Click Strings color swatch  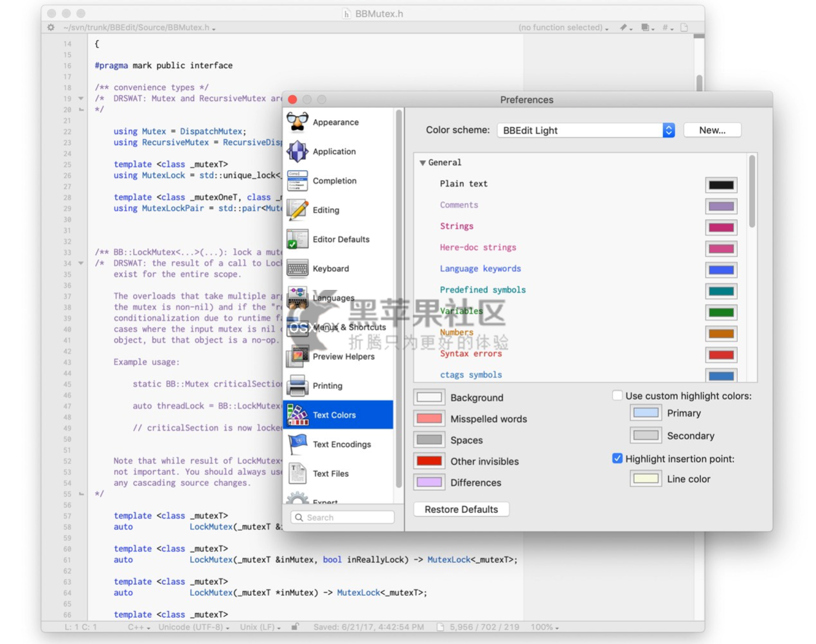pyautogui.click(x=721, y=228)
